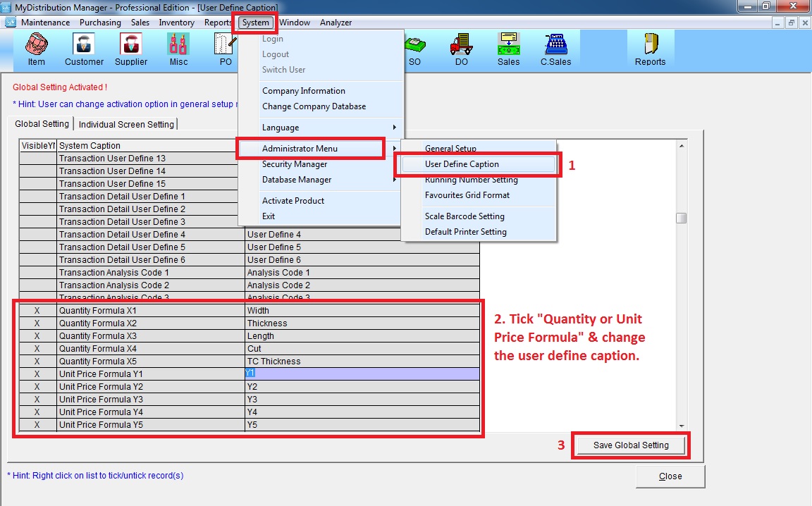812x506 pixels.
Task: Click the vertical scrollbar thumb of the list
Action: (681, 218)
